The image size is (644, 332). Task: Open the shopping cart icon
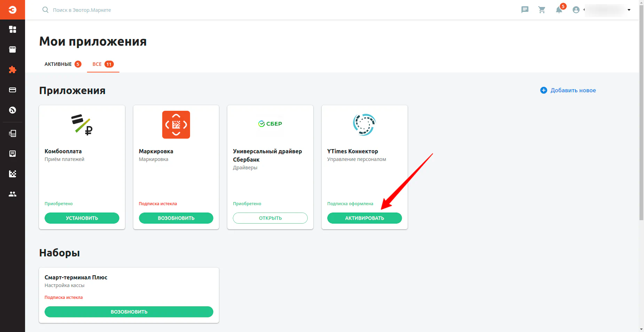coord(542,10)
